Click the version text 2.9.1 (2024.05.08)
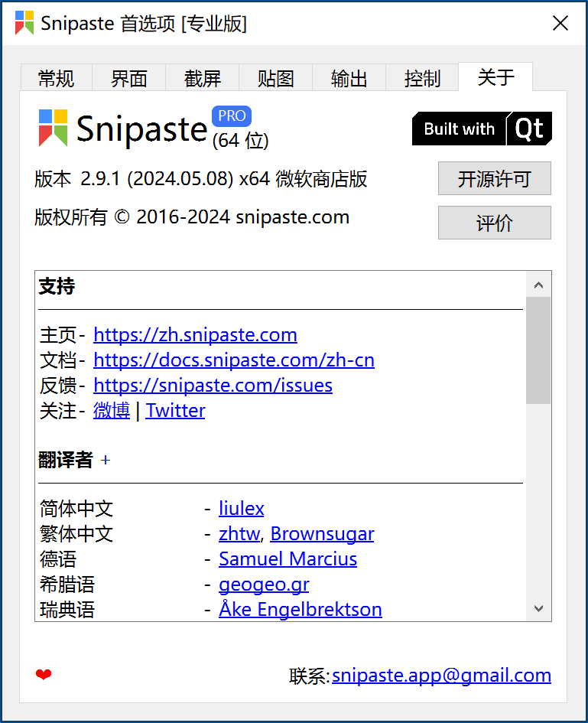 [158, 179]
